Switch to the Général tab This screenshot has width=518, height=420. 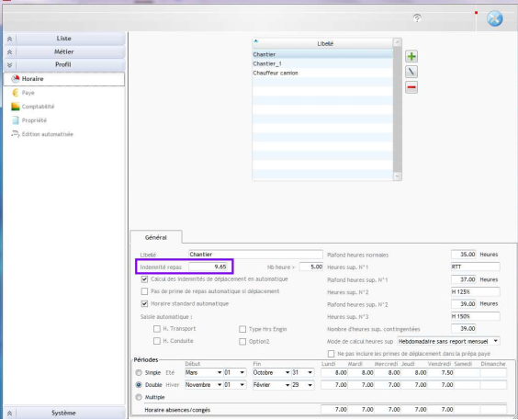156,238
